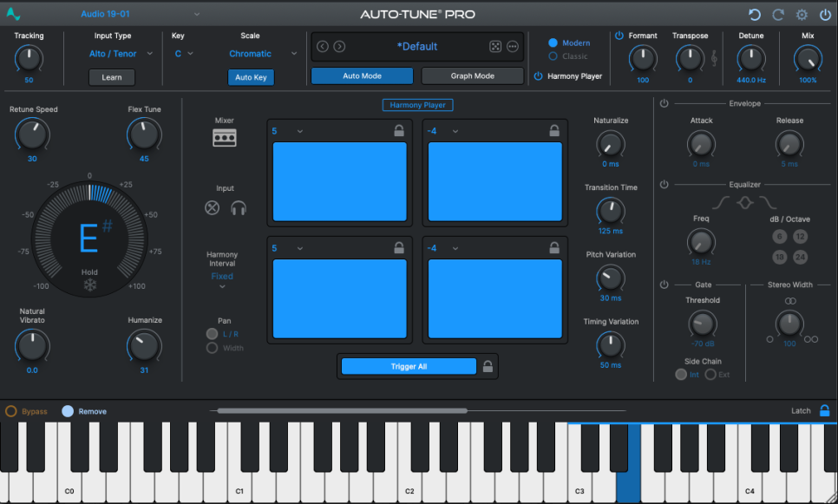Lock the top-left harmony pad 5
This screenshot has height=504, width=838.
[x=399, y=130]
